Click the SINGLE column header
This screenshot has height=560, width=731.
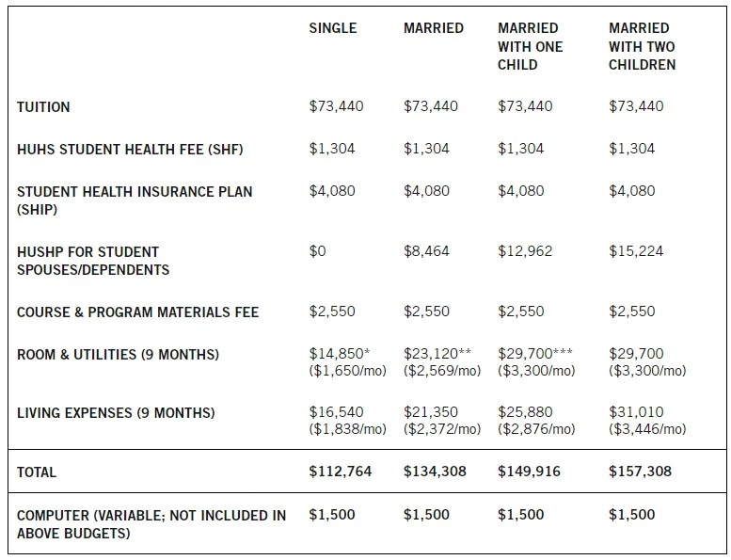point(333,28)
